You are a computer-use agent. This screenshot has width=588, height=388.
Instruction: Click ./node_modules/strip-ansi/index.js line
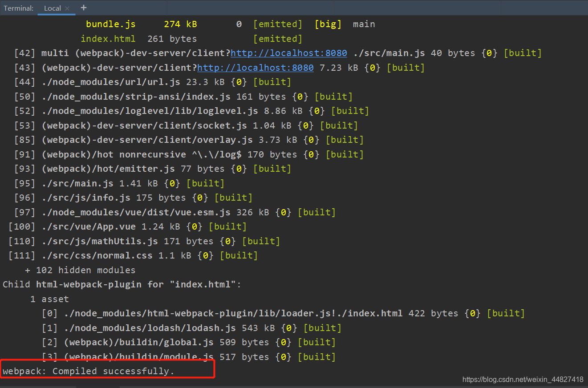183,97
